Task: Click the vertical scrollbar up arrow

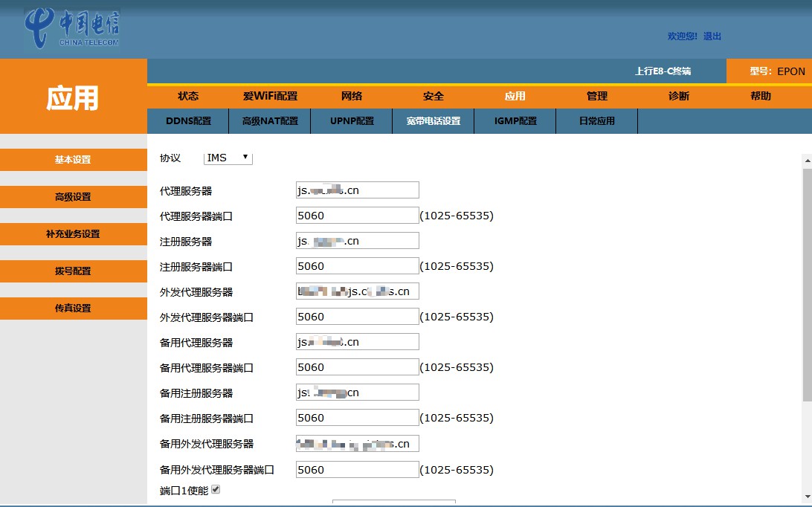Action: (807, 160)
